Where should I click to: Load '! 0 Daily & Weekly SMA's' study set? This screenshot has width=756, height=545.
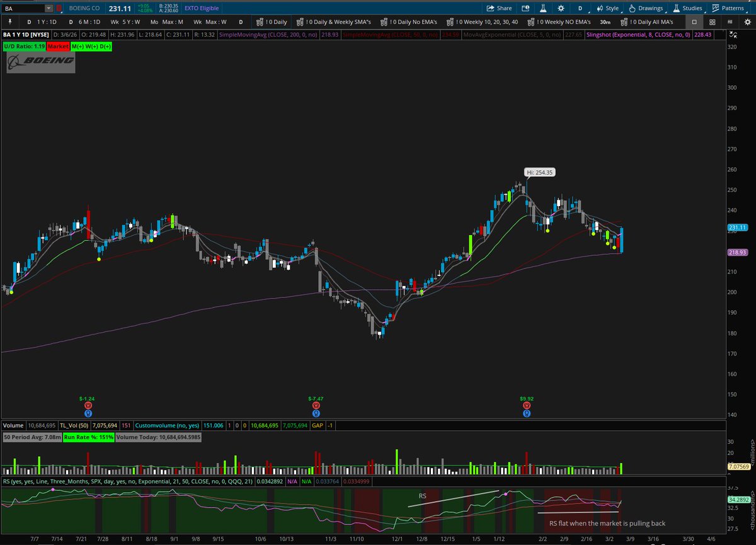[335, 21]
